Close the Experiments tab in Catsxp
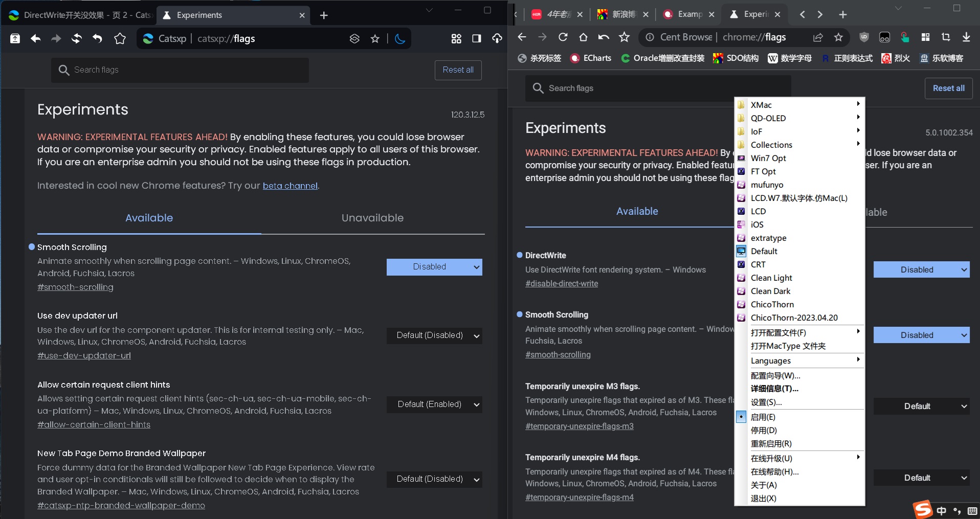Image resolution: width=980 pixels, height=519 pixels. [x=302, y=15]
